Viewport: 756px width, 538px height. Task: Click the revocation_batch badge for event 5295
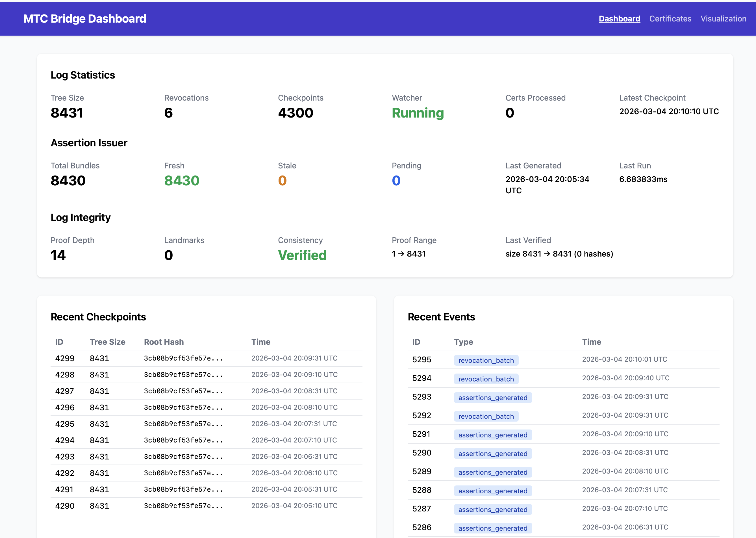click(x=486, y=360)
